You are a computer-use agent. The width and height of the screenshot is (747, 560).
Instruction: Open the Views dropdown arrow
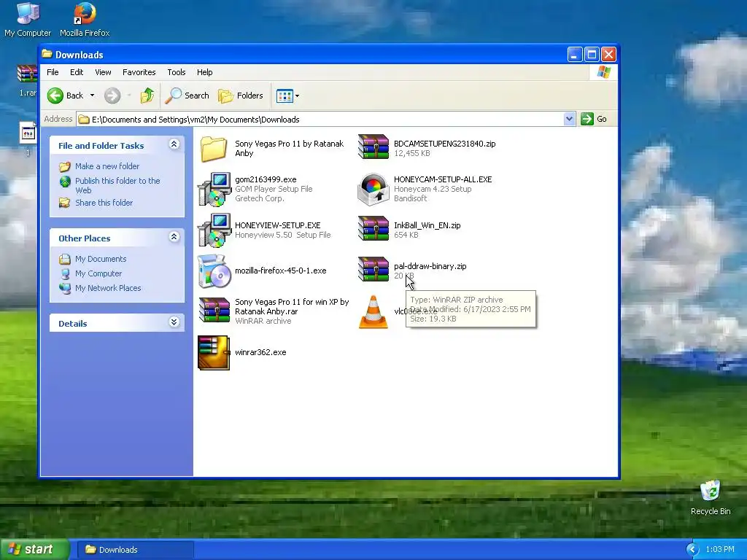coord(298,96)
